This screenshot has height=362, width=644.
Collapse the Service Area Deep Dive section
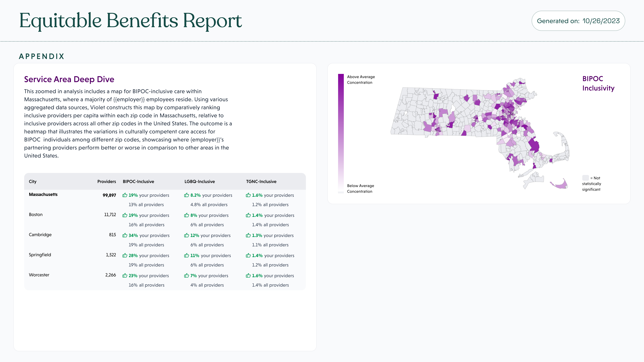tap(69, 79)
